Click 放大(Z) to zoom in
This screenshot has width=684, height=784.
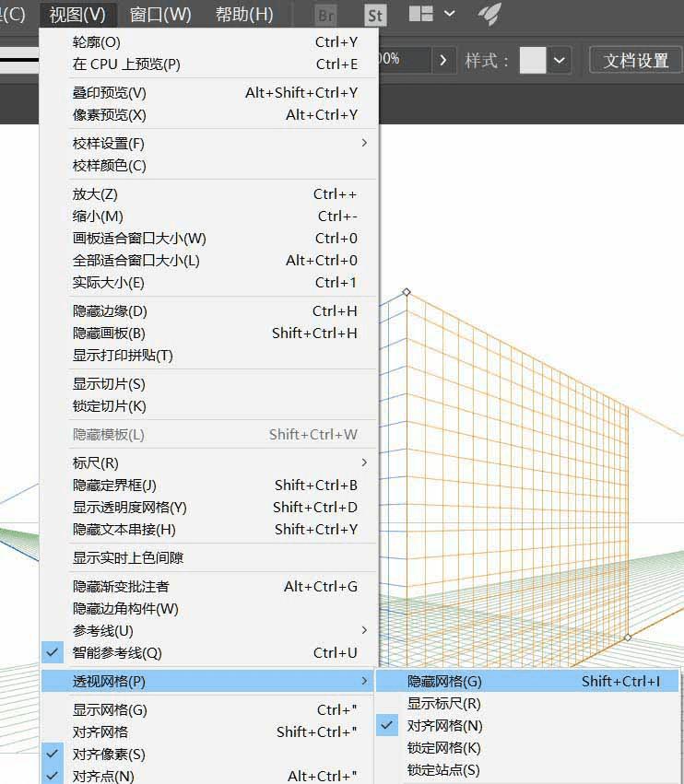209,194
